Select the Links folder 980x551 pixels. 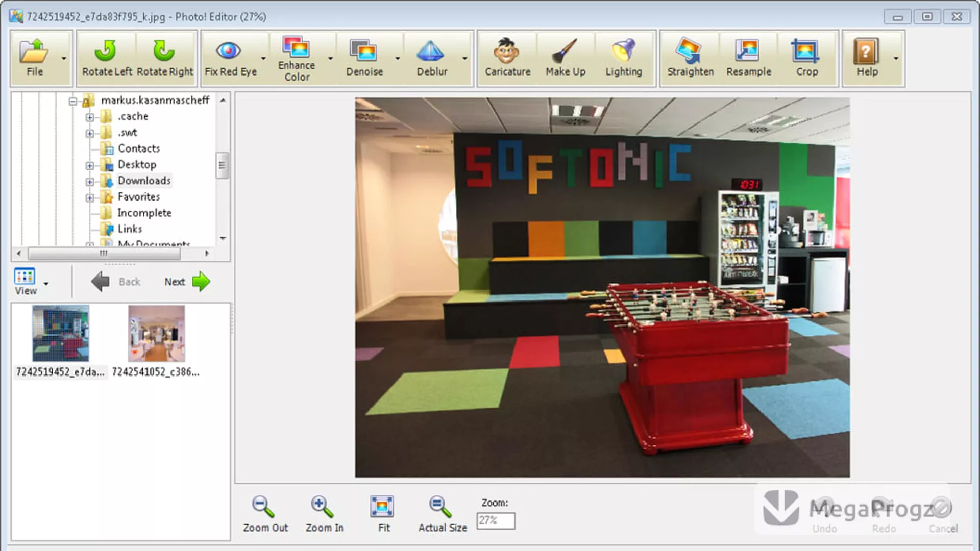(130, 229)
